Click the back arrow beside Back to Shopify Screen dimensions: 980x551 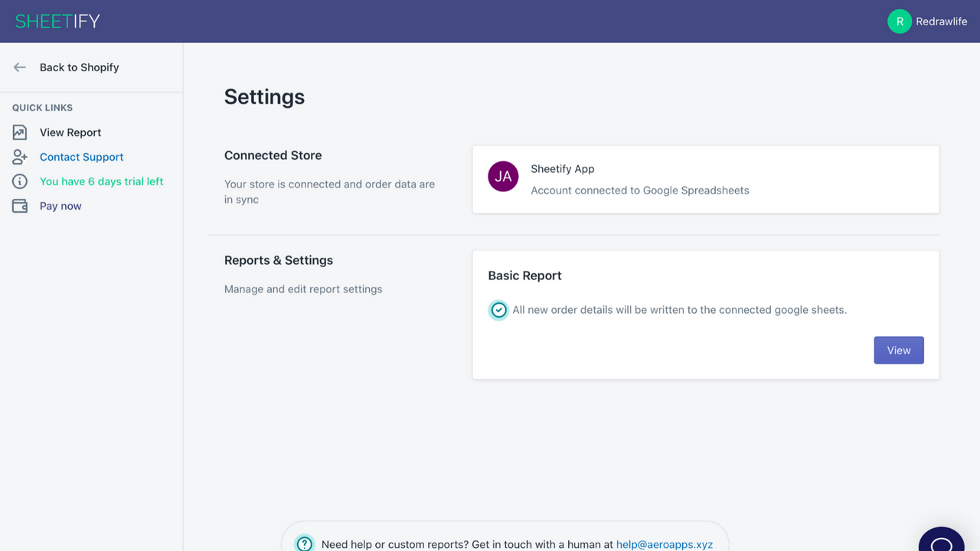19,67
